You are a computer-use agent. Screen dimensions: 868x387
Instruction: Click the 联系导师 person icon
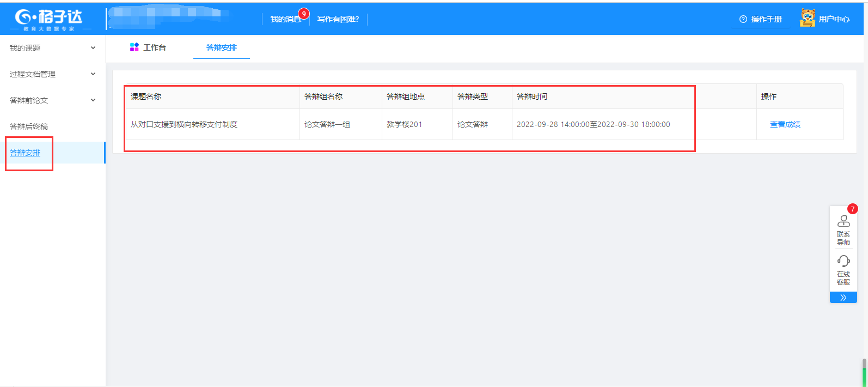click(843, 221)
